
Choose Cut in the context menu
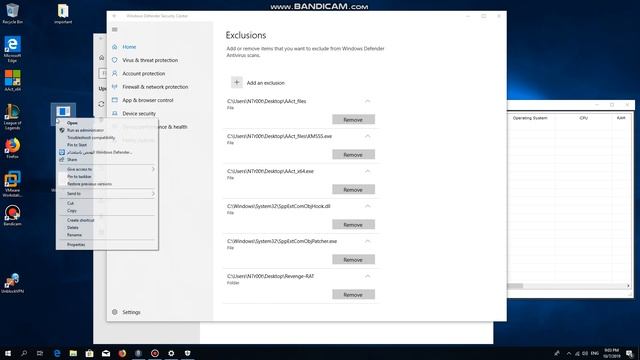tap(107, 203)
